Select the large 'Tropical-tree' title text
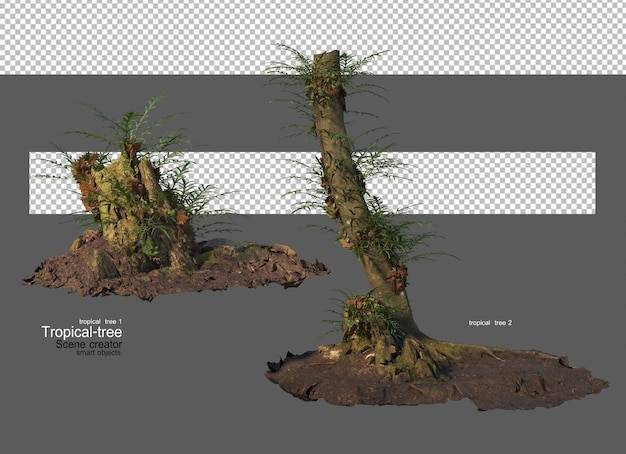 82,332
